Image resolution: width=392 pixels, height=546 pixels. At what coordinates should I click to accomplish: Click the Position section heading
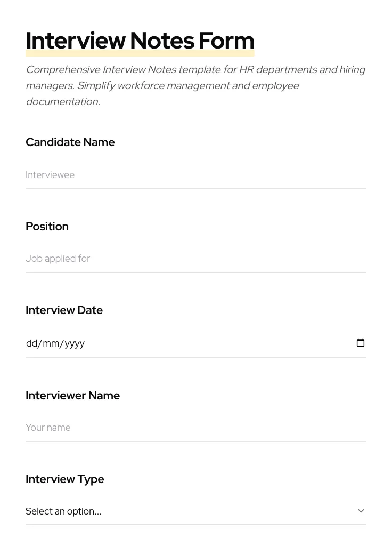coord(47,226)
